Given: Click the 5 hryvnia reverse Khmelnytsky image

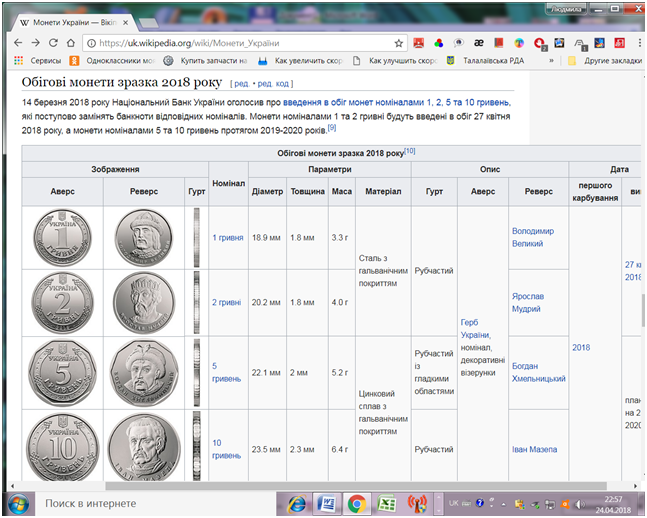Looking at the screenshot, I should point(144,373).
